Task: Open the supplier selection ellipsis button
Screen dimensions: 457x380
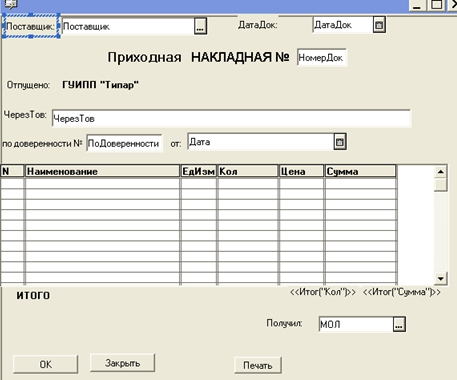Action: click(200, 26)
